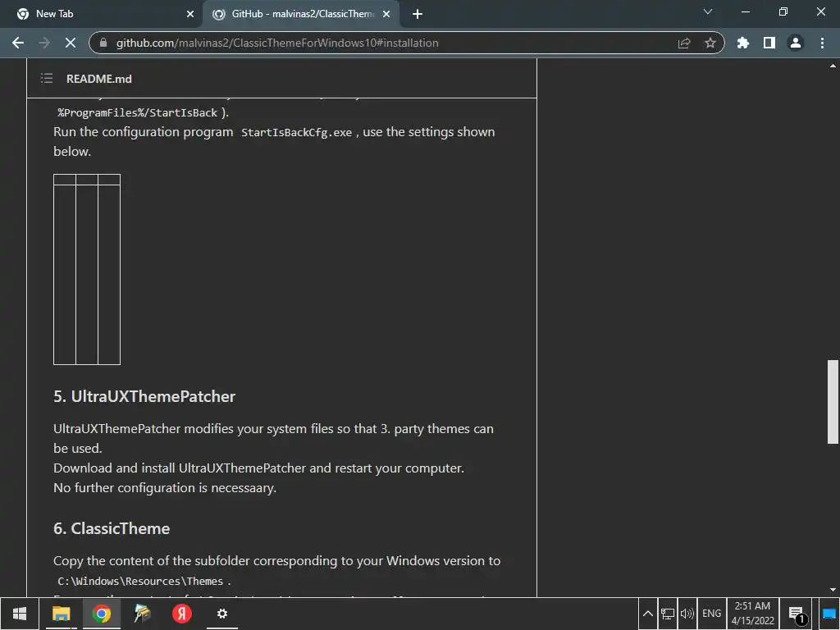
Task: Go back to the previous page
Action: pos(18,43)
